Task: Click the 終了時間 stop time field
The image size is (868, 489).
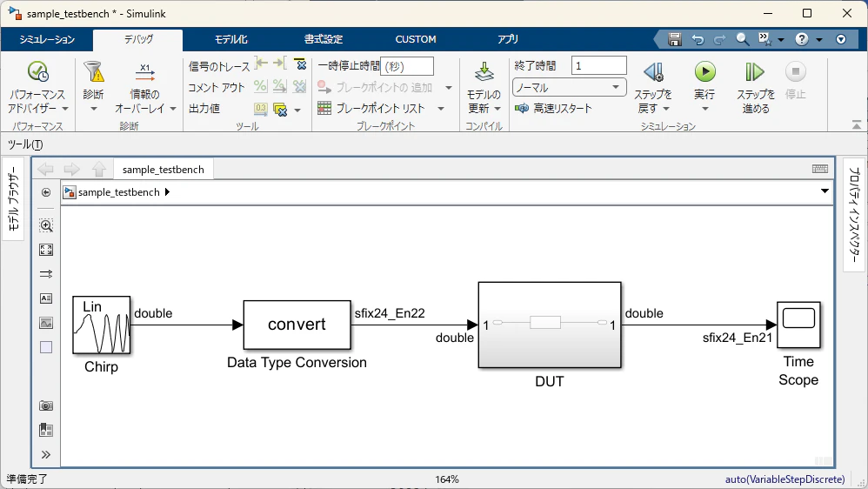Action: (x=599, y=66)
